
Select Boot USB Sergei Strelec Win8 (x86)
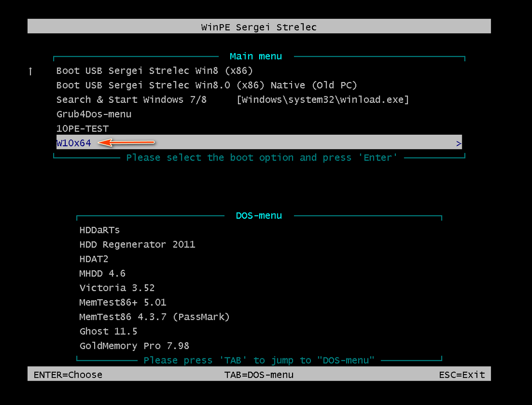click(x=154, y=71)
